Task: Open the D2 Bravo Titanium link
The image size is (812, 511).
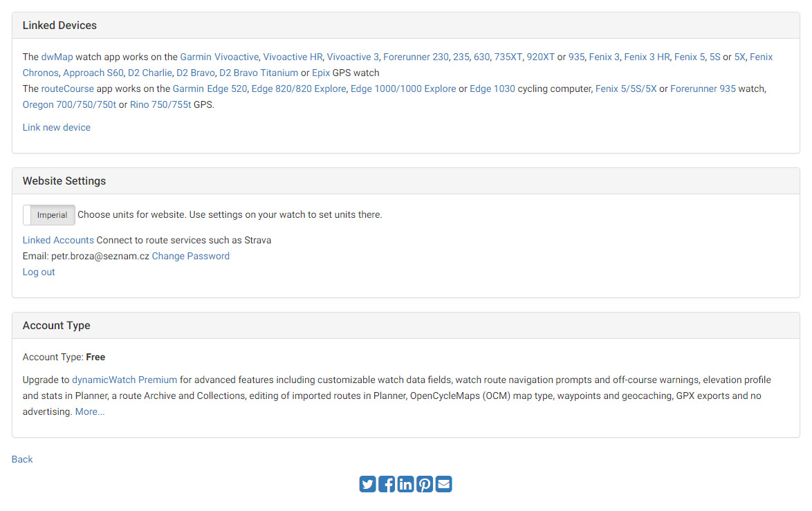Action: click(x=259, y=73)
